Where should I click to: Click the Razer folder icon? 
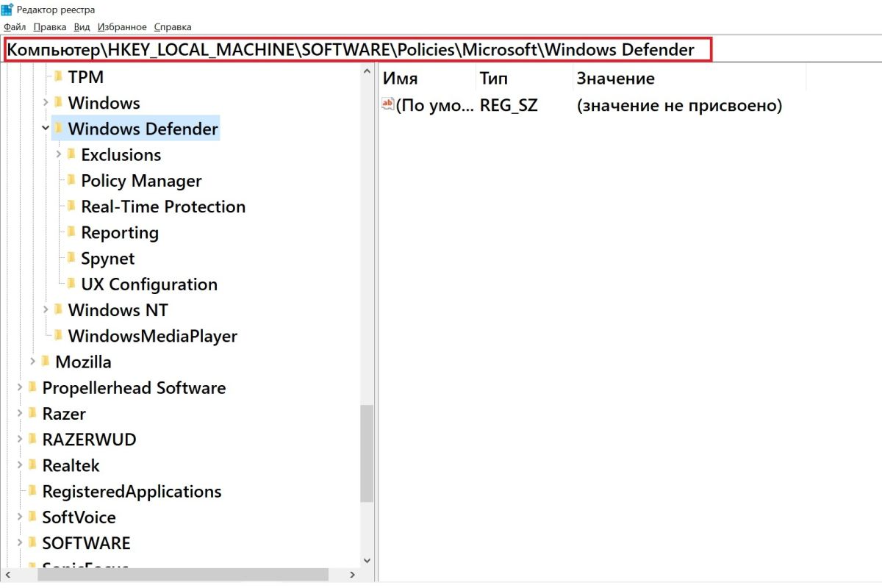click(x=32, y=414)
